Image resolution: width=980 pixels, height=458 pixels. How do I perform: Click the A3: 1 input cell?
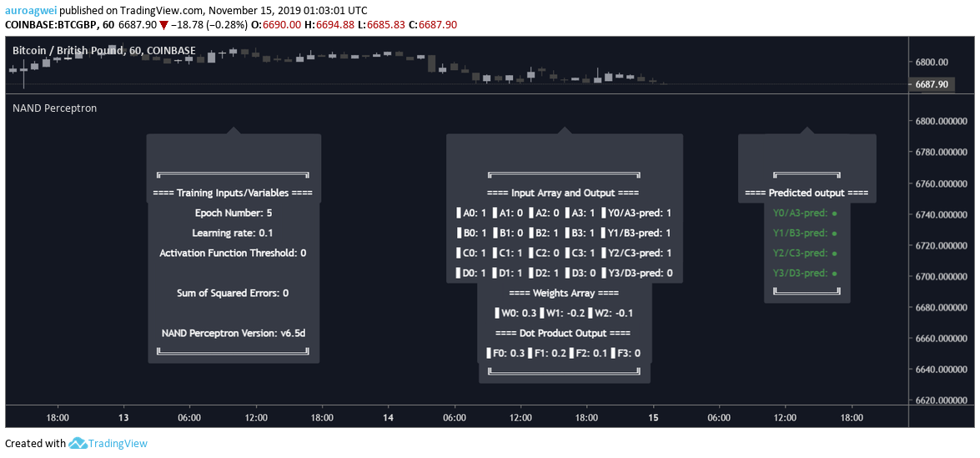(581, 213)
